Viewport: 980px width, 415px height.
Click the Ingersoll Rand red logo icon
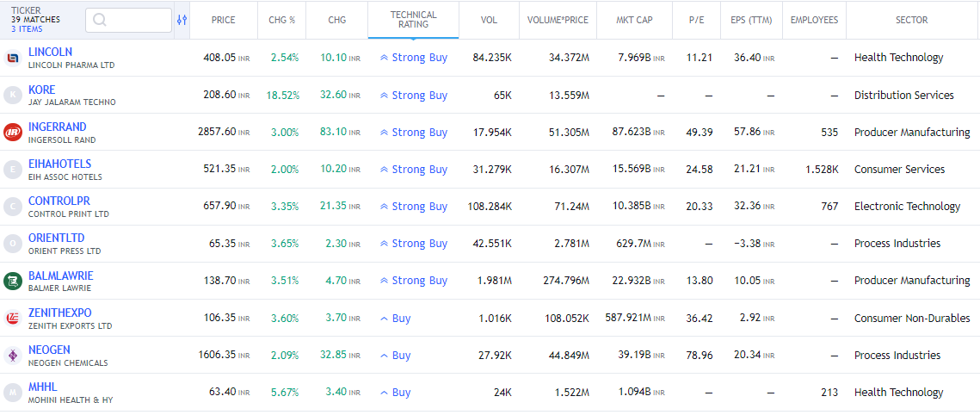click(12, 132)
